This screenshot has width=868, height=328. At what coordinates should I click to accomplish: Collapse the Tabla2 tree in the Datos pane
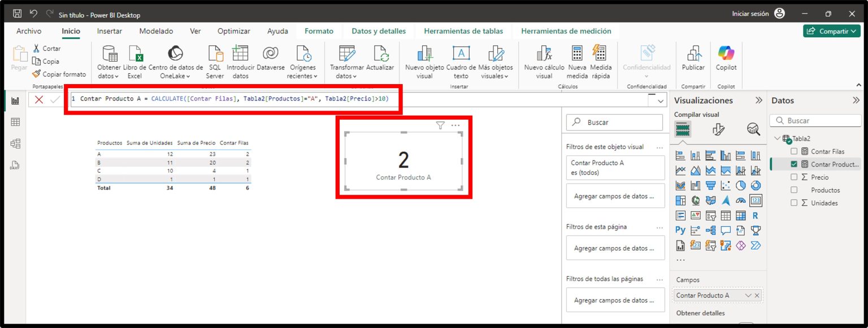point(777,138)
